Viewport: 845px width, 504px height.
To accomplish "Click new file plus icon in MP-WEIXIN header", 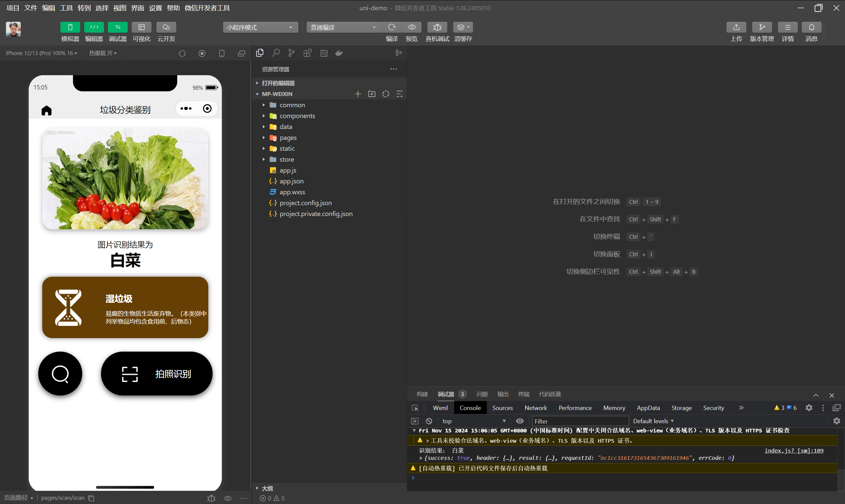I will click(x=358, y=94).
